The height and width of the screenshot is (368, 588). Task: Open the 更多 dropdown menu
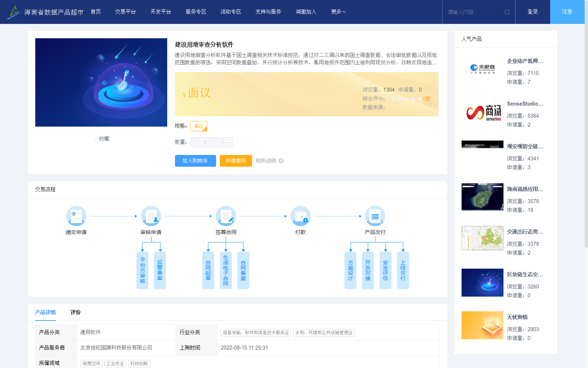(x=338, y=12)
